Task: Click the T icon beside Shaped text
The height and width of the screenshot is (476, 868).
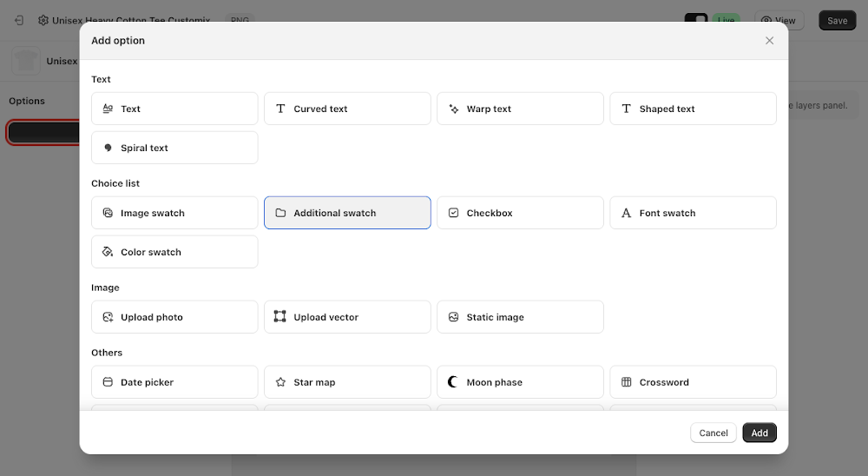Action: click(626, 109)
